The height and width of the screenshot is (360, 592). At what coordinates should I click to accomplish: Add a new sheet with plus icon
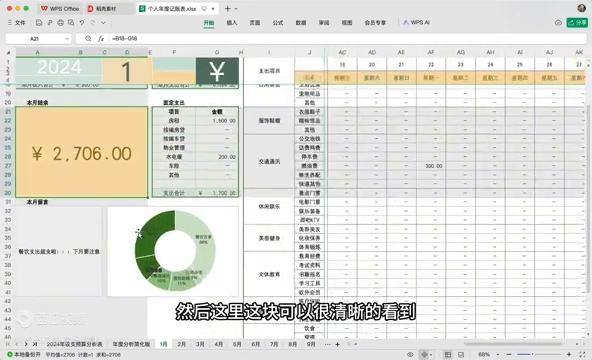click(x=338, y=344)
